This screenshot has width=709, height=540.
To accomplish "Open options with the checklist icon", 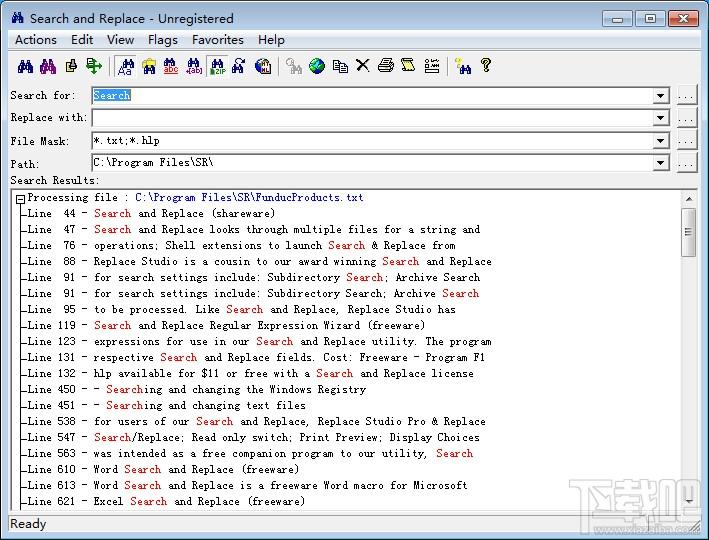I will [432, 66].
